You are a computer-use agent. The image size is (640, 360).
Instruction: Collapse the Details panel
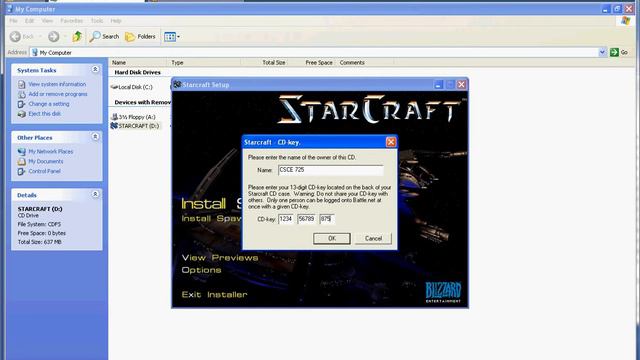click(x=95, y=194)
